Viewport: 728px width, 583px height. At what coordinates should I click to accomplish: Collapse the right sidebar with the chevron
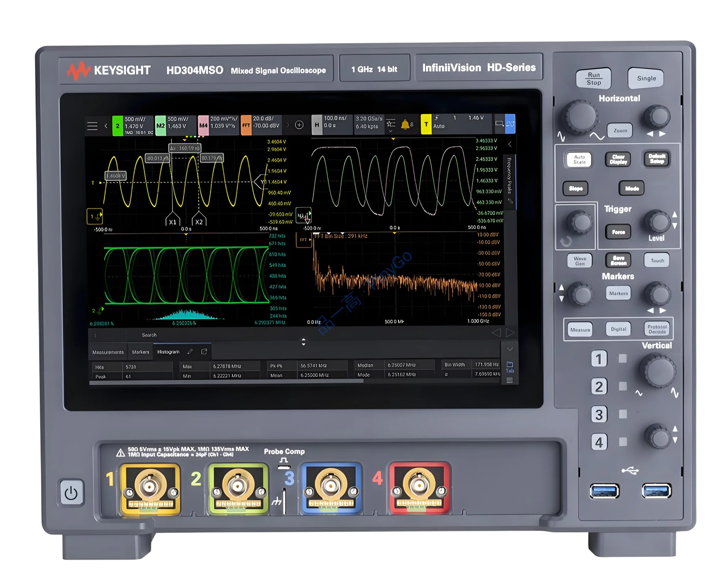[510, 144]
